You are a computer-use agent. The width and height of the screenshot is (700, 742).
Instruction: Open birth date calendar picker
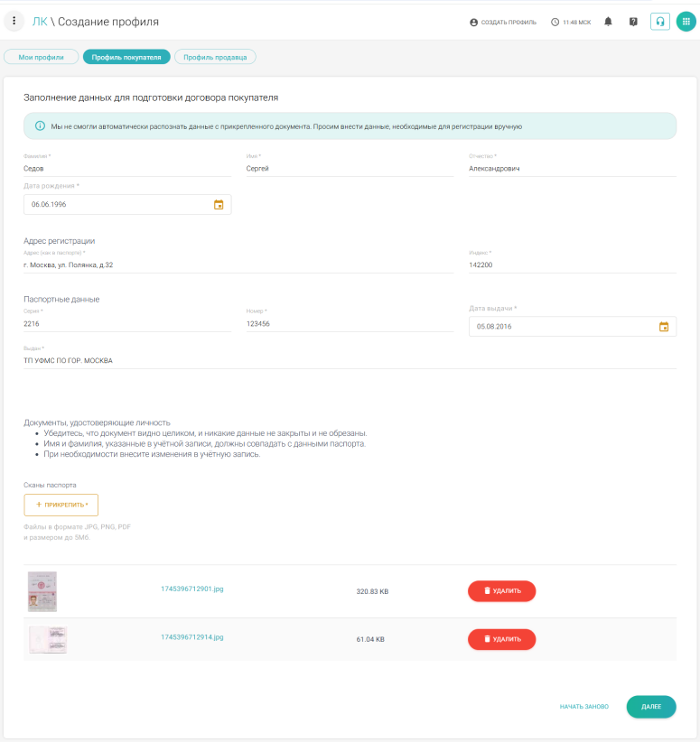(219, 205)
